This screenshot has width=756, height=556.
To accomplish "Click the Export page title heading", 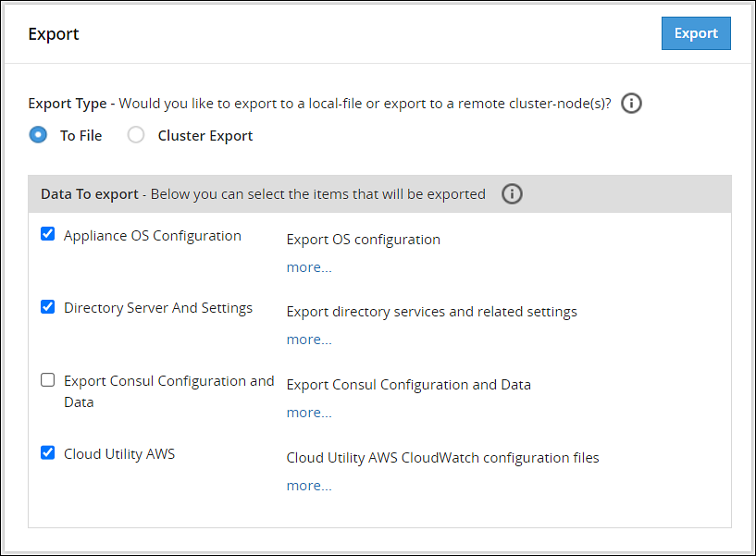I will click(53, 33).
